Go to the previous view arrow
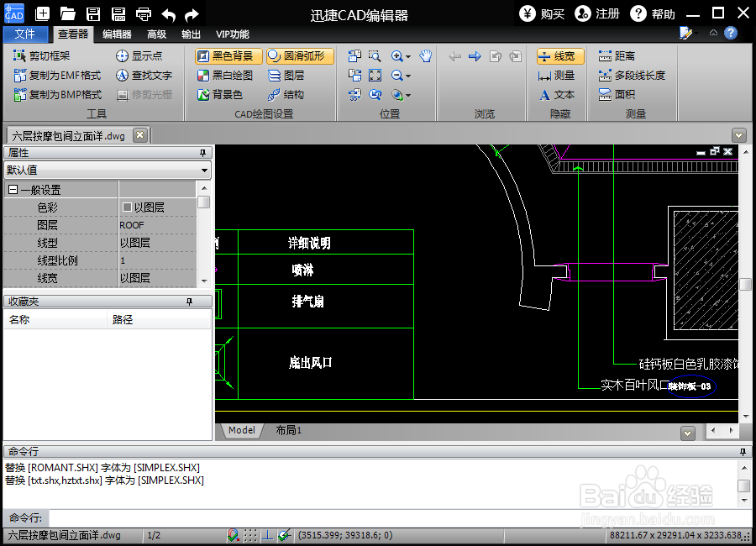 pyautogui.click(x=454, y=56)
